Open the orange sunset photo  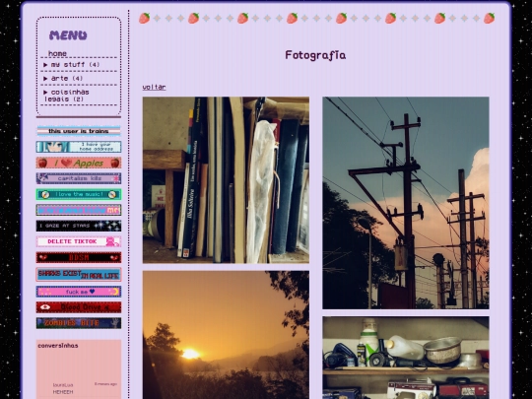tap(226, 335)
